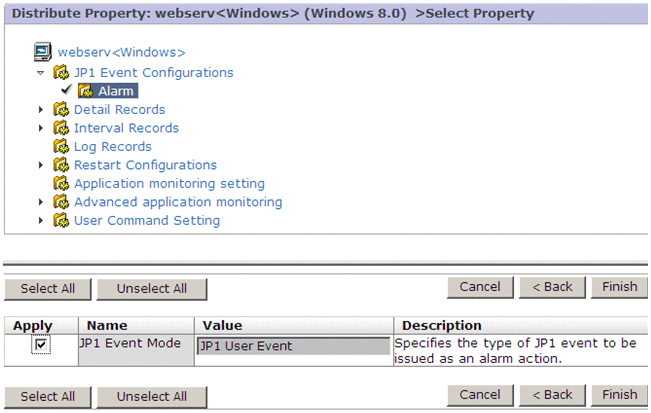651x413 pixels.
Task: Expand the Advanced application monitoring node
Action: coord(41,202)
